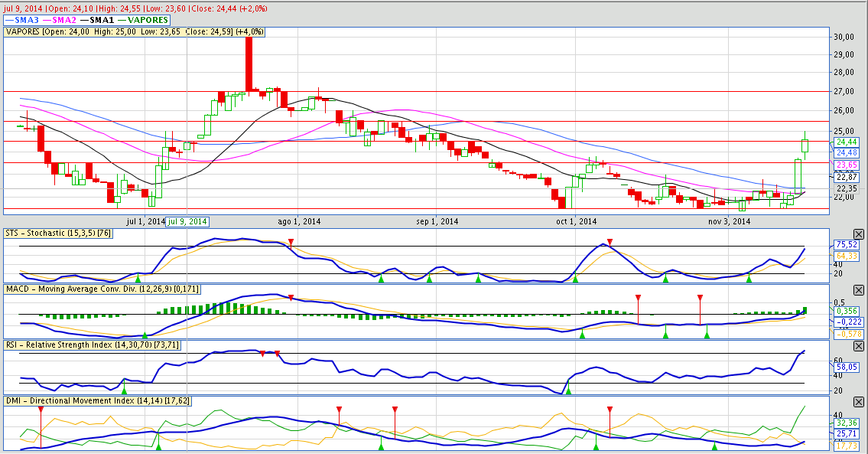Click the oct 1, 2014 date label
868x454 pixels.
click(576, 221)
